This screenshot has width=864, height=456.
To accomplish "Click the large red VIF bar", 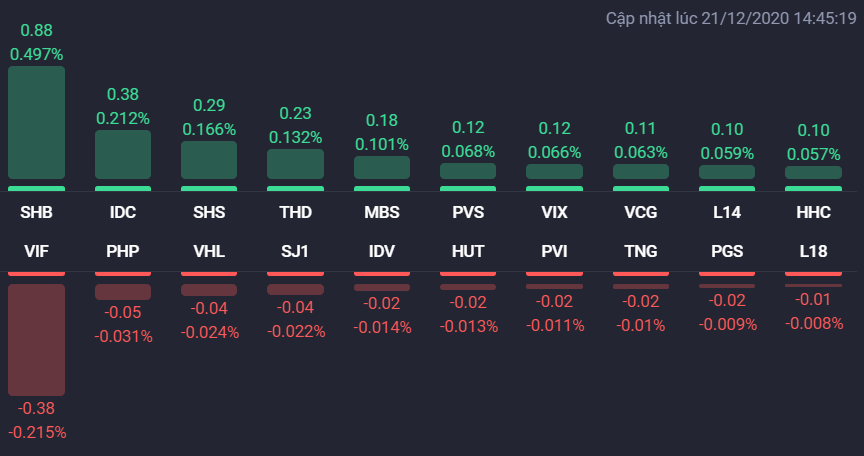I will coord(36,339).
